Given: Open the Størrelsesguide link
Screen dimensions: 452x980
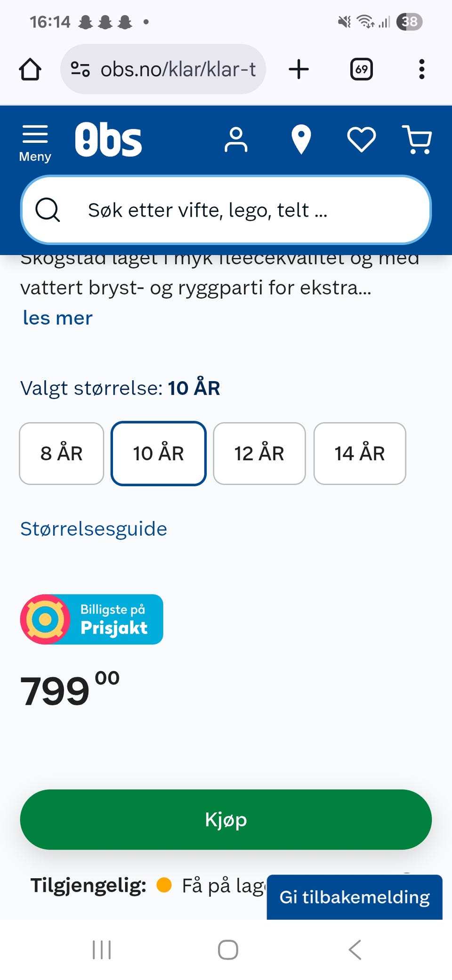Looking at the screenshot, I should pos(94,529).
